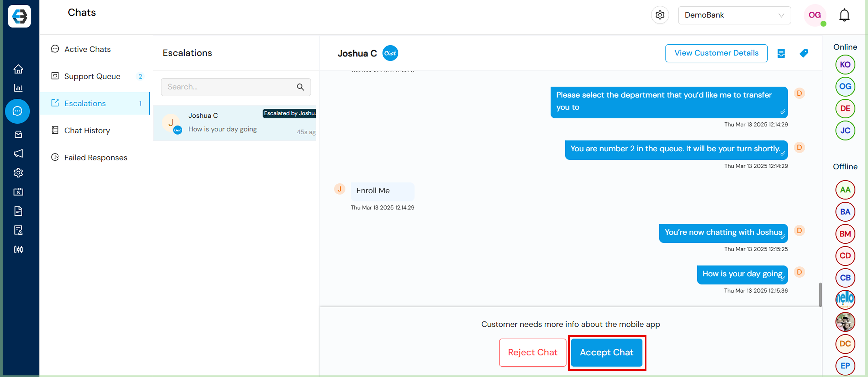Open the sidebar settings gear icon

(x=18, y=173)
